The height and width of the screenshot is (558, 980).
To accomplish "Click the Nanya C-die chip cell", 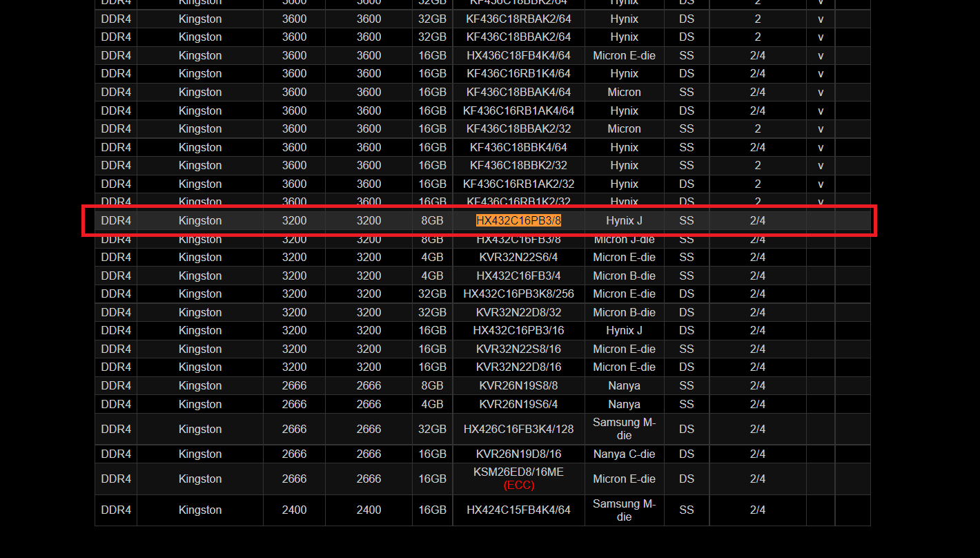I will coord(624,454).
